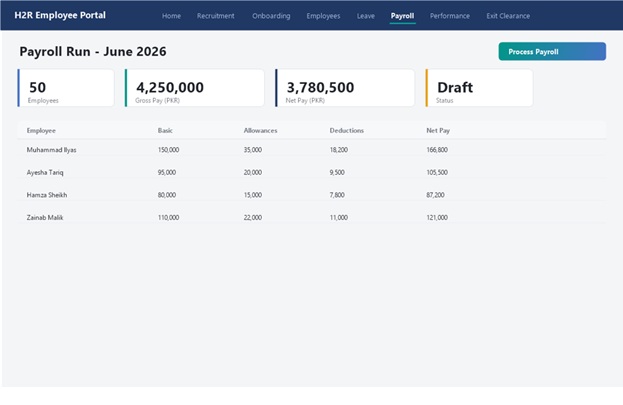The image size is (623, 405).
Task: Click deductions value 11,000
Action: coord(339,218)
